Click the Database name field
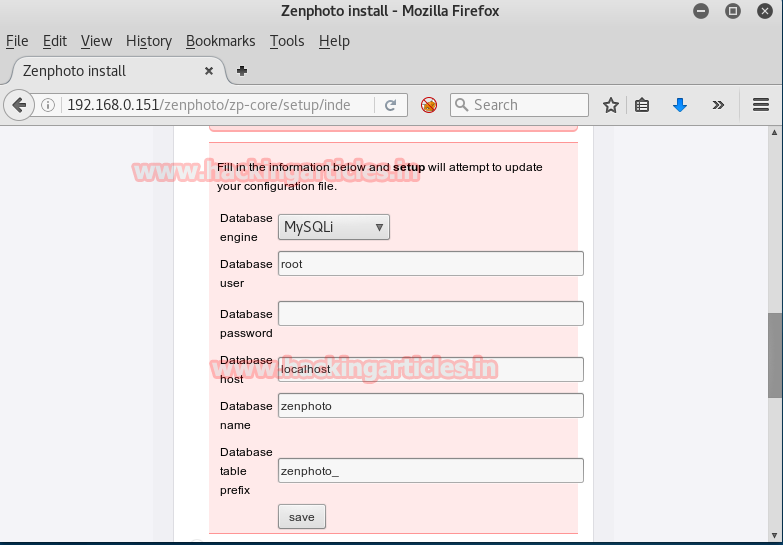 pos(430,406)
